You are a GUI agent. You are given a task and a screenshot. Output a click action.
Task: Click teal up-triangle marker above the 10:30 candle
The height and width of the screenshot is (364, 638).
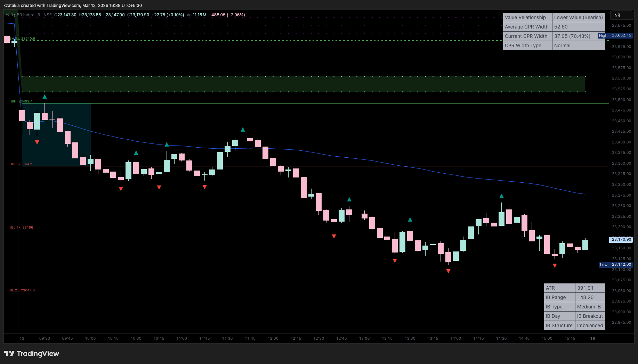point(136,153)
